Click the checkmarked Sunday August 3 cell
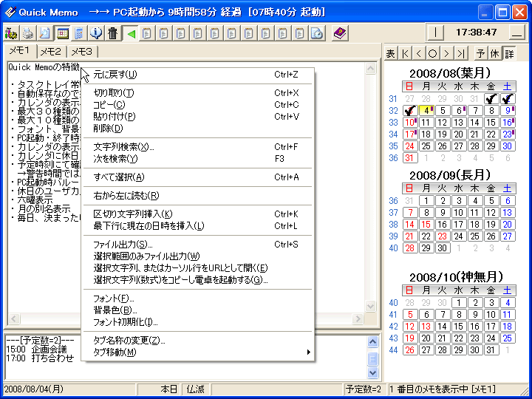This screenshot has height=399, width=532. click(410, 111)
